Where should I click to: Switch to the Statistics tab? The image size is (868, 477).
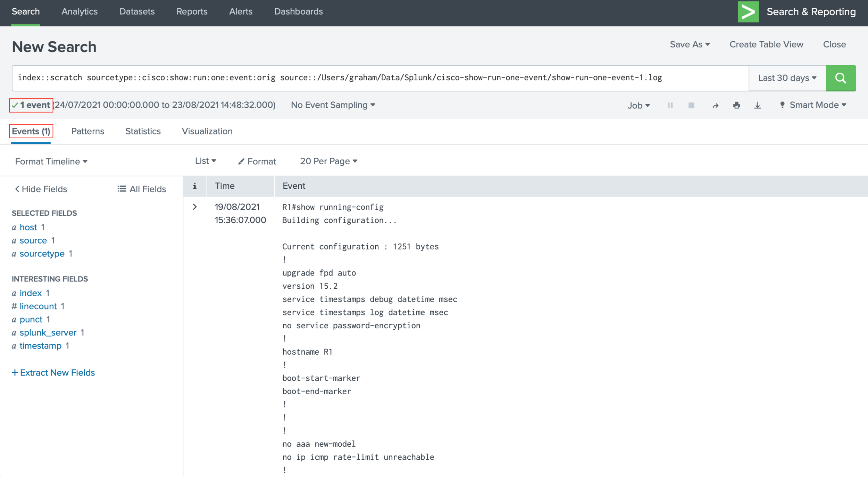143,131
